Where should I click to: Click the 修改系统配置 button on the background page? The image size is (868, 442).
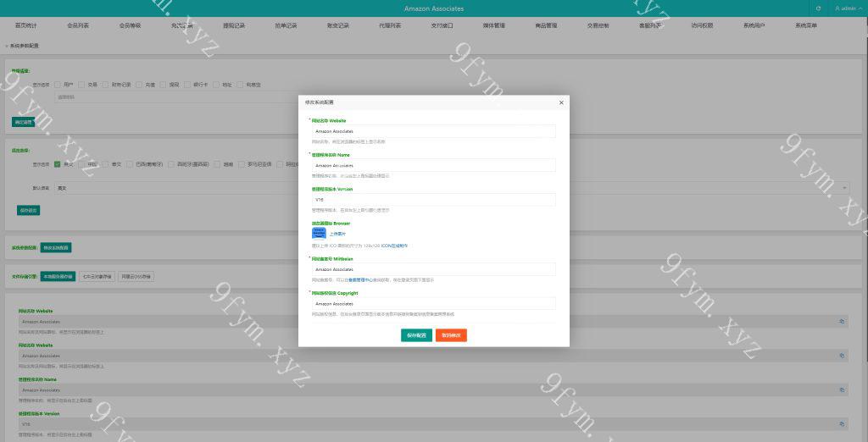coord(56,248)
